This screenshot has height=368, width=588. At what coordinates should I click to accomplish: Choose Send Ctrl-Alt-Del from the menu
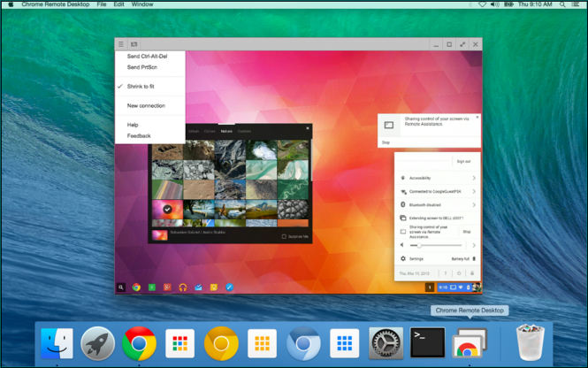coord(145,56)
